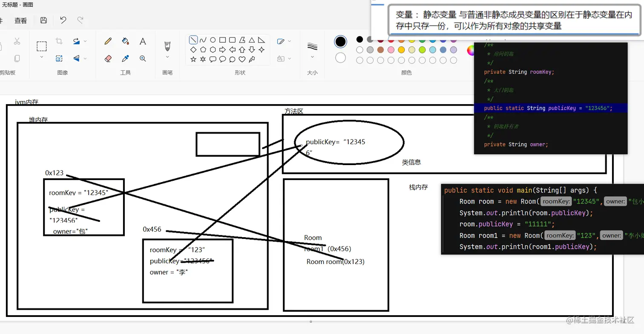Choose the Lightning bolt shape
Screen dimensions: 644x334
pos(252,59)
